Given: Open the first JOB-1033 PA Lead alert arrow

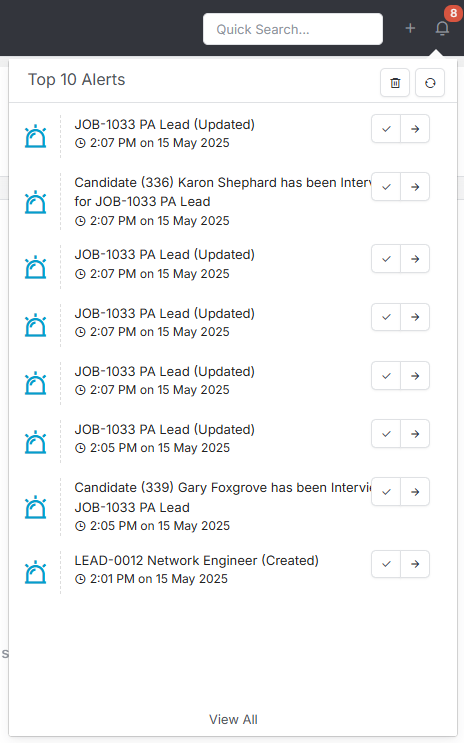Looking at the screenshot, I should (415, 129).
